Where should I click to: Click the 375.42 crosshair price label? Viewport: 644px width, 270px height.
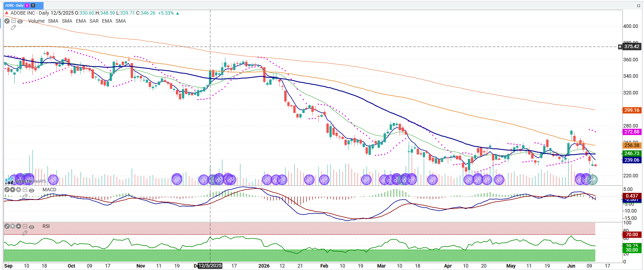(632, 46)
